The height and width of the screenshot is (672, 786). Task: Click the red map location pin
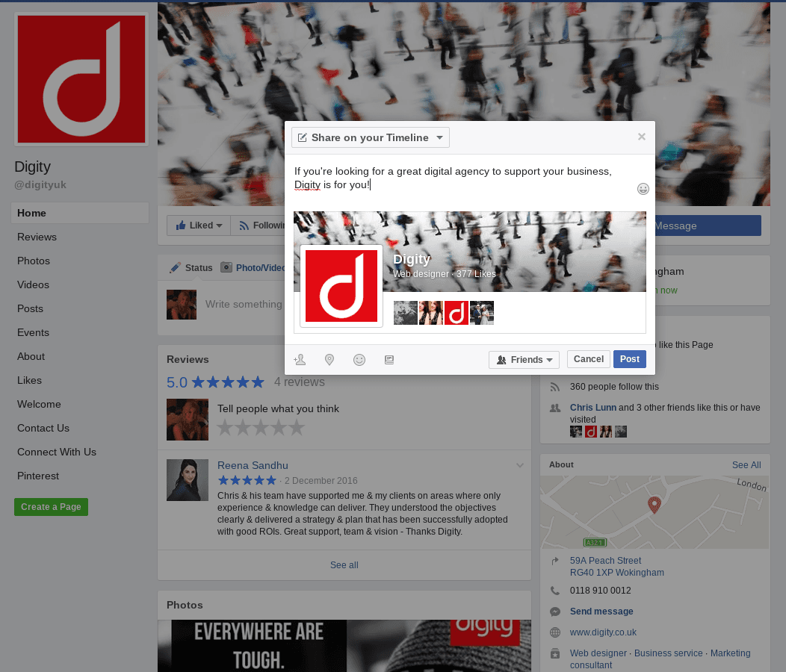coord(655,505)
